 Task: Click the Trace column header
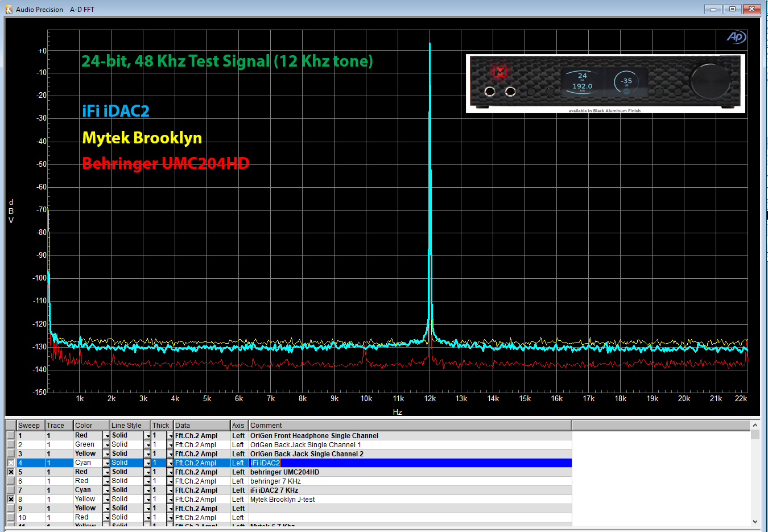pos(59,425)
